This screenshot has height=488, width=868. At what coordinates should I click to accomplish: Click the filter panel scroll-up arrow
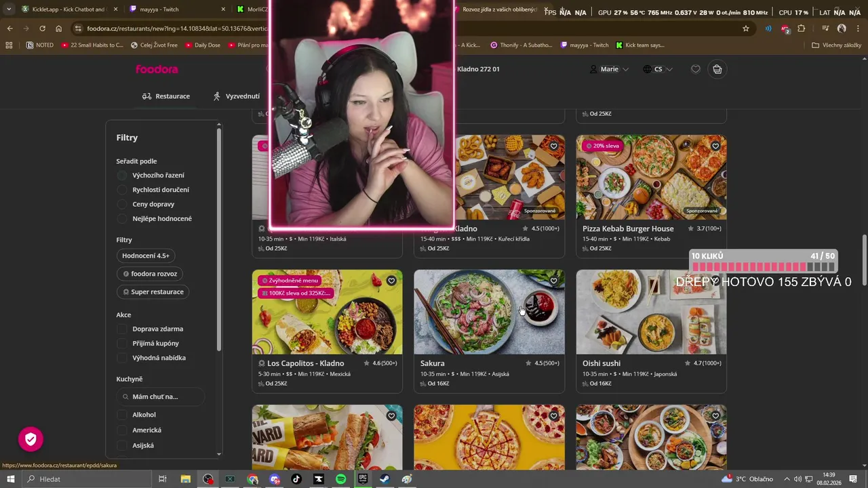coord(218,125)
